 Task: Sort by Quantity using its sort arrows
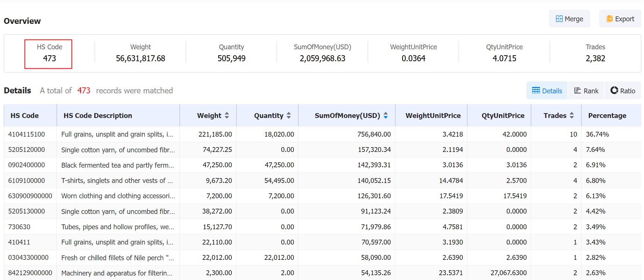289,116
